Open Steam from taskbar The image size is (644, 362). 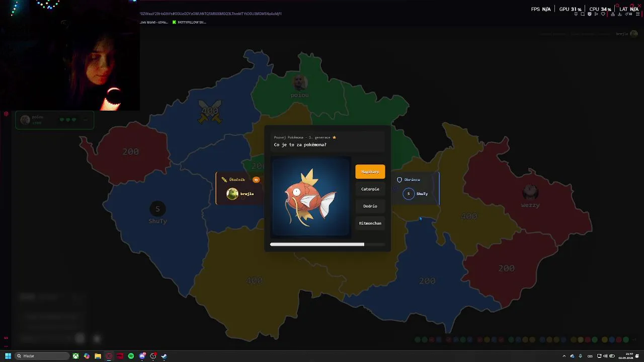[x=164, y=356]
